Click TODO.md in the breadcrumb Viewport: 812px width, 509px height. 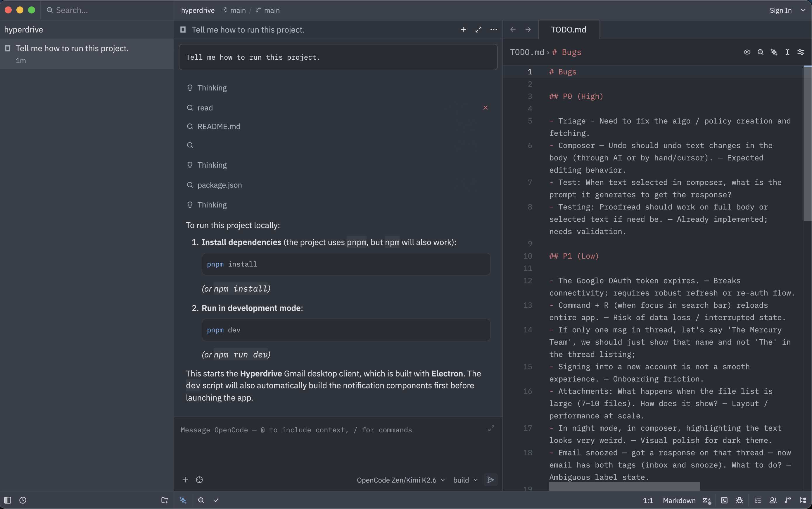(527, 52)
